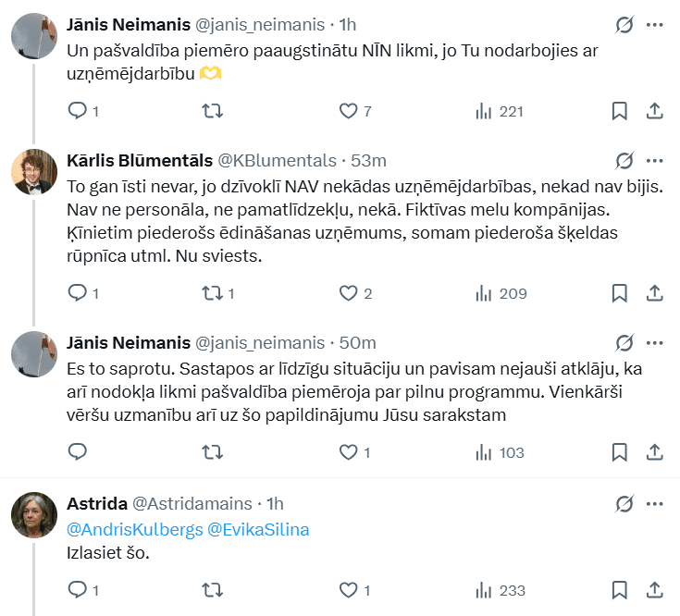Open more options on Kārlis Blūmentāls's tweet
Image resolution: width=680 pixels, height=616 pixels.
(x=654, y=160)
